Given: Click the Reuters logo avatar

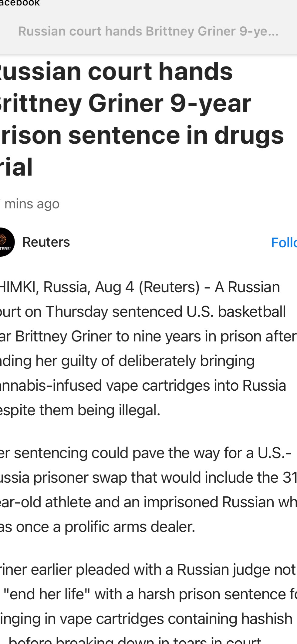Looking at the screenshot, I should pos(4,242).
